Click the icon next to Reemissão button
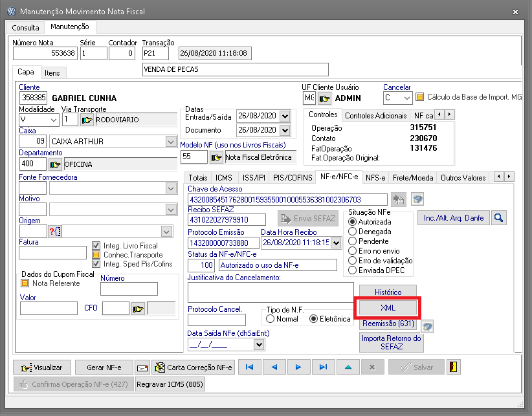 [x=427, y=325]
